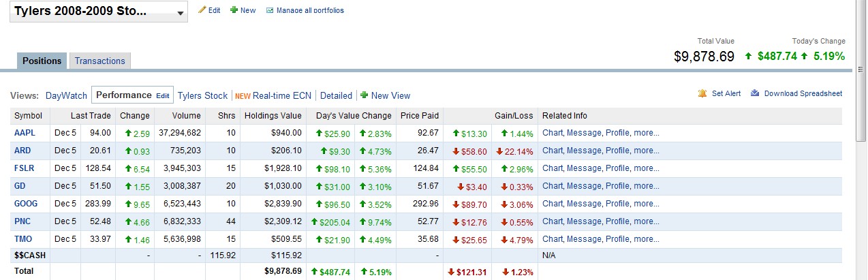868x280 pixels.
Task: Click the orange NEW badge icon
Action: coord(243,95)
